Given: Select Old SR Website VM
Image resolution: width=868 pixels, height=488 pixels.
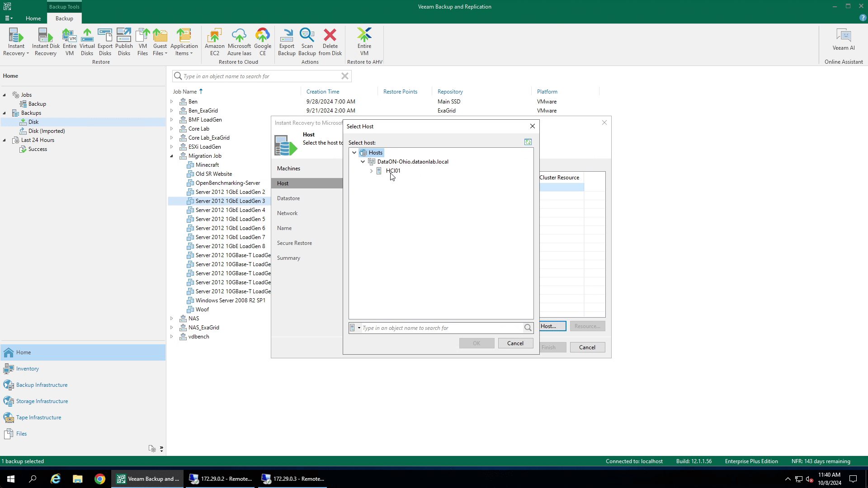Looking at the screenshot, I should pyautogui.click(x=213, y=174).
